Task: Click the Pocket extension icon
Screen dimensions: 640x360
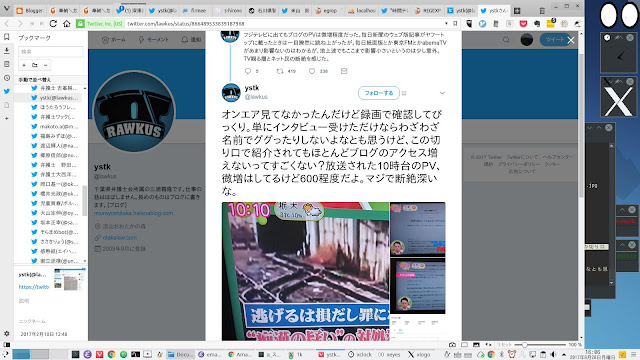Action: (x=523, y=24)
